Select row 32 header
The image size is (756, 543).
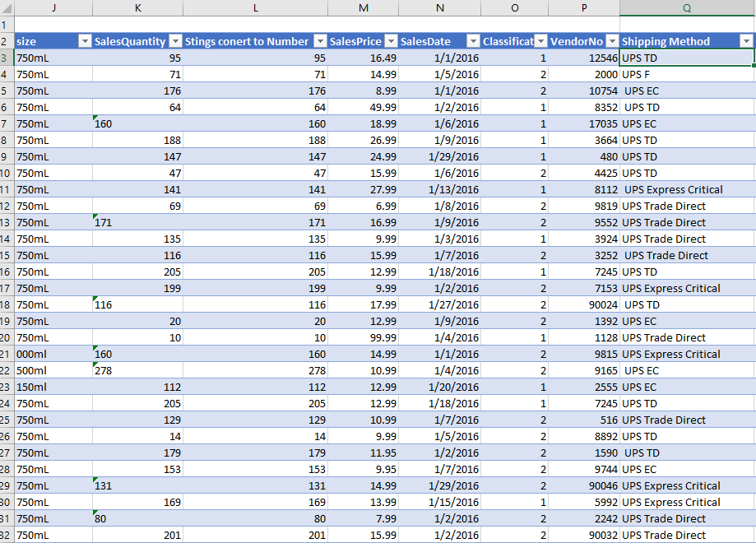[x=5, y=535]
